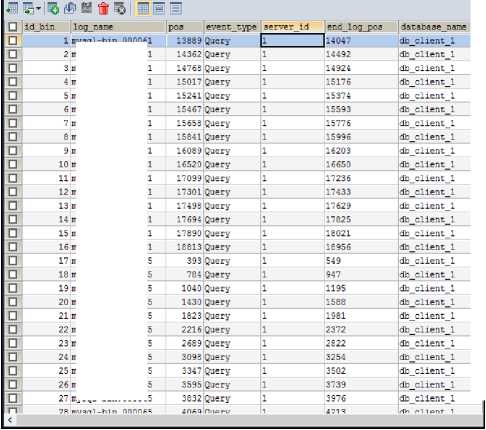Save changes using the floppy disk icon
486x430 pixels.
[86, 8]
